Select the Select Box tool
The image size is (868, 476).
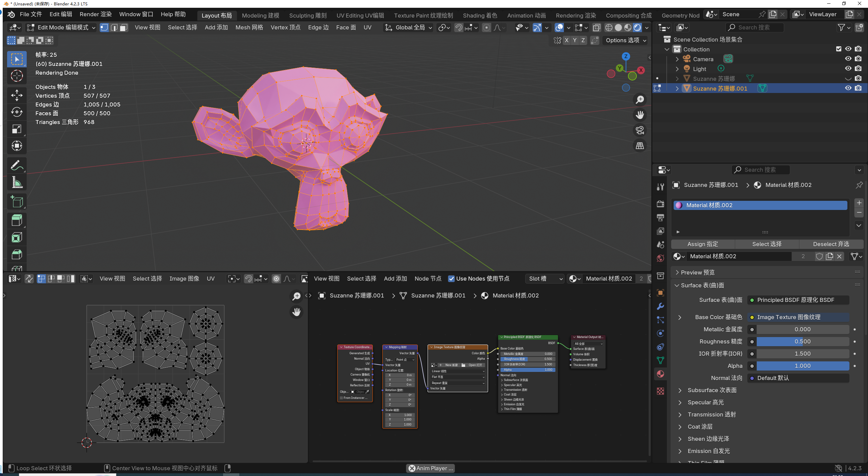(17, 59)
